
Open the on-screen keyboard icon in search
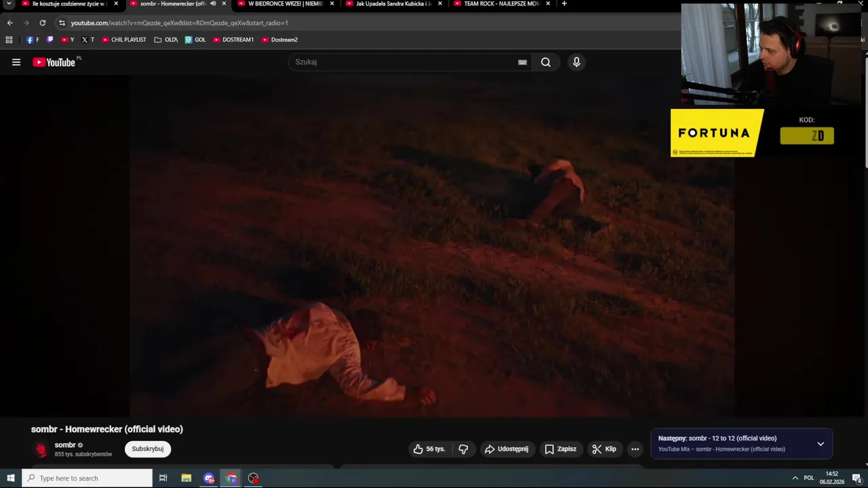point(522,62)
